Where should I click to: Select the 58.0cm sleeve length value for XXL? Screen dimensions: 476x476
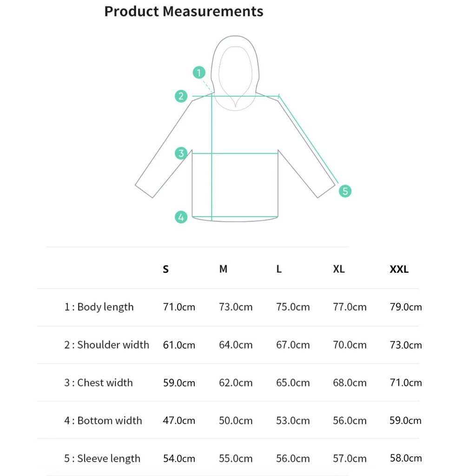pyautogui.click(x=405, y=458)
